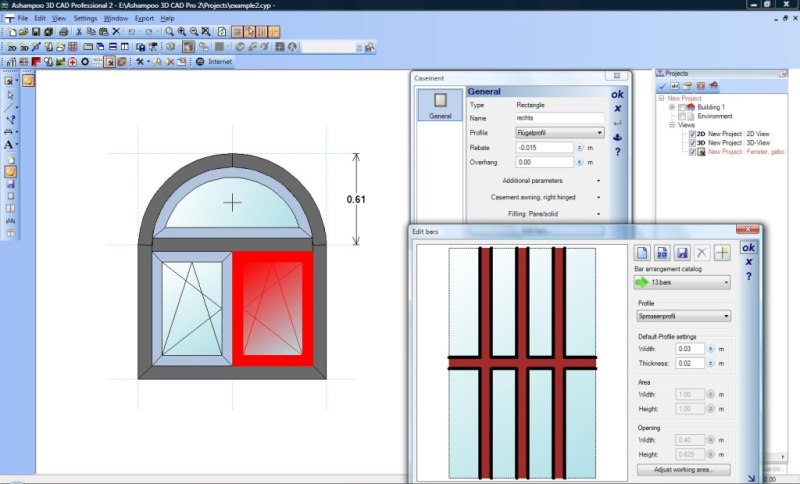This screenshot has width=800, height=484.
Task: Cancel Edit bars dialog with x button
Action: pyautogui.click(x=748, y=262)
